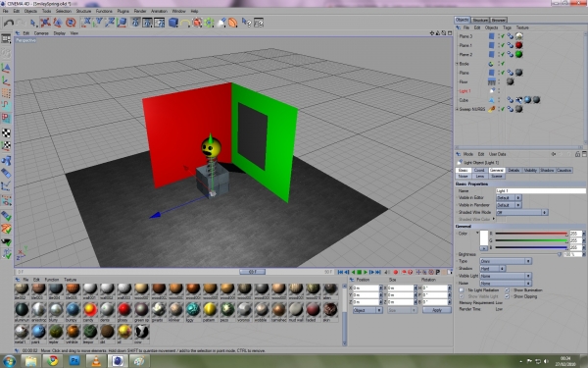Select the Light 1 object in Objects list

(x=465, y=91)
